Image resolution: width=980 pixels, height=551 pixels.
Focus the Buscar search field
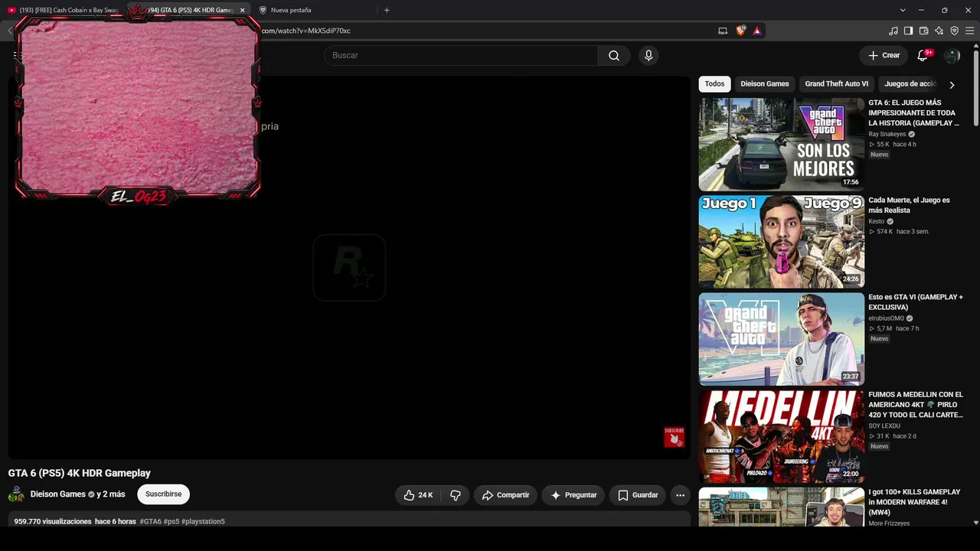460,55
